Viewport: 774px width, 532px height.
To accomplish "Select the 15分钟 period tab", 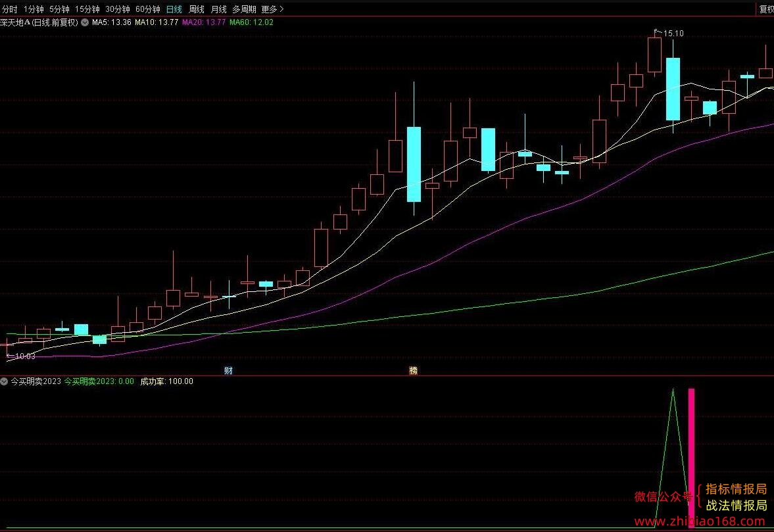I will coord(87,9).
